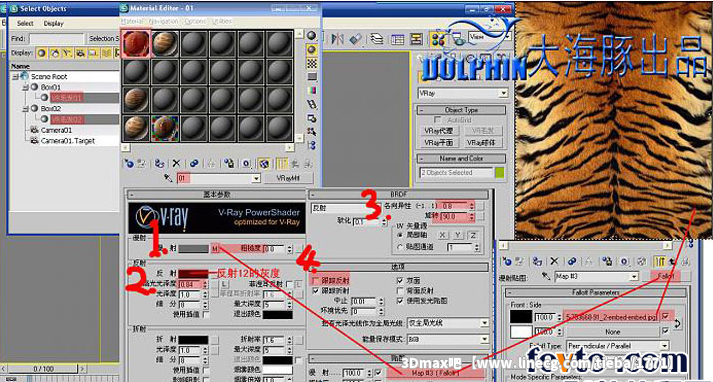Image resolution: width=713 pixels, height=382 pixels.
Task: Open Material Editor Options icon
Action: (312, 118)
